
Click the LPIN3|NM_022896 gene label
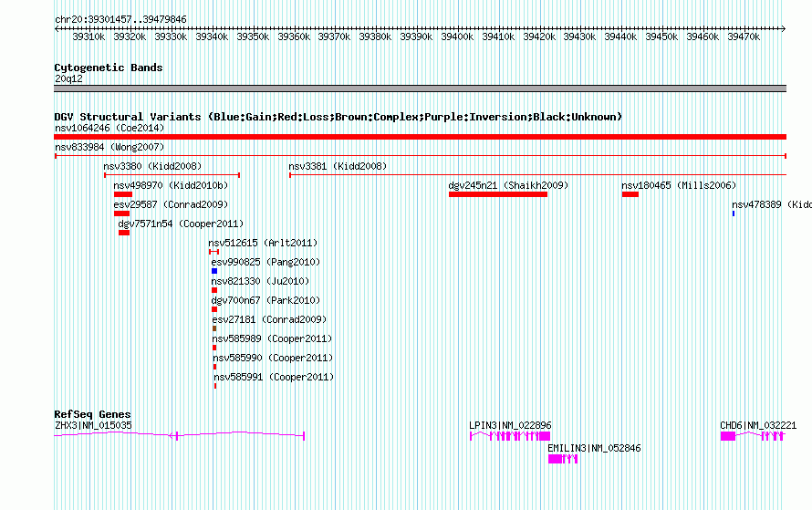coord(510,425)
